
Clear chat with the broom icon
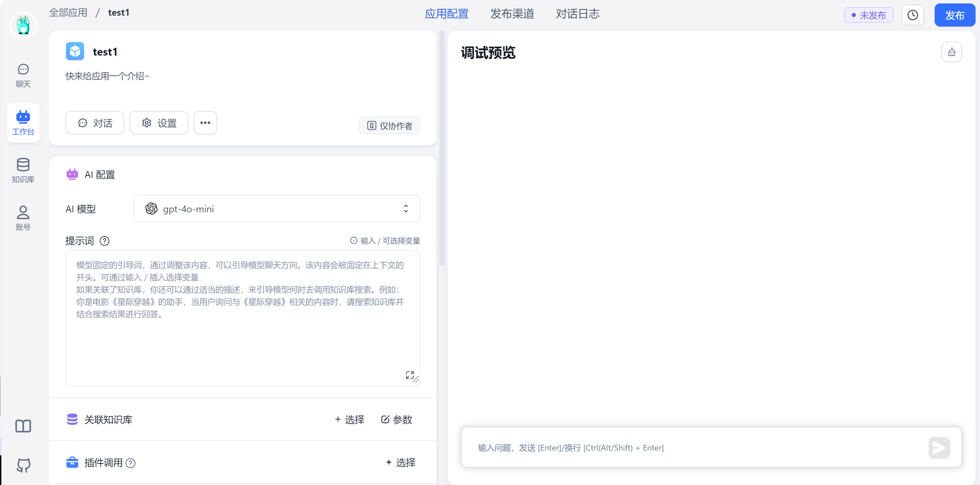pos(951,52)
